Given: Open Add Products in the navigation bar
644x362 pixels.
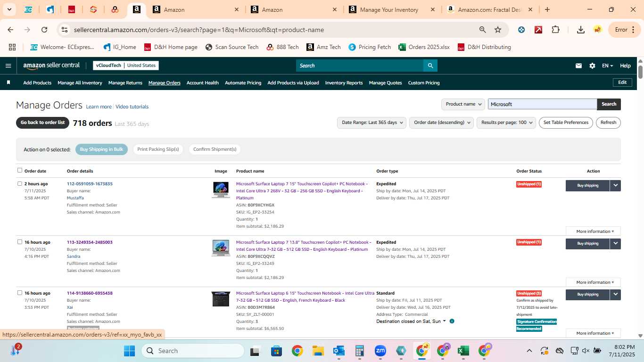Looking at the screenshot, I should click(x=37, y=83).
